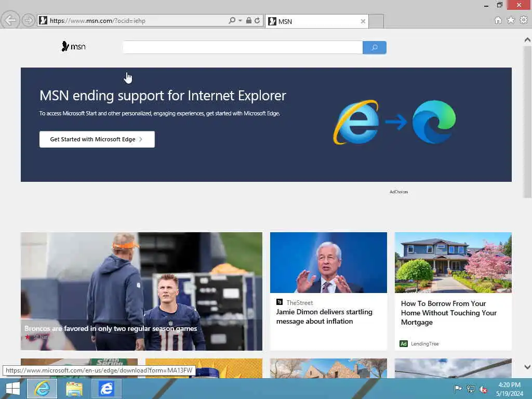This screenshot has width=532, height=399.
Task: Click the muted volume tray icon
Action: [483, 389]
